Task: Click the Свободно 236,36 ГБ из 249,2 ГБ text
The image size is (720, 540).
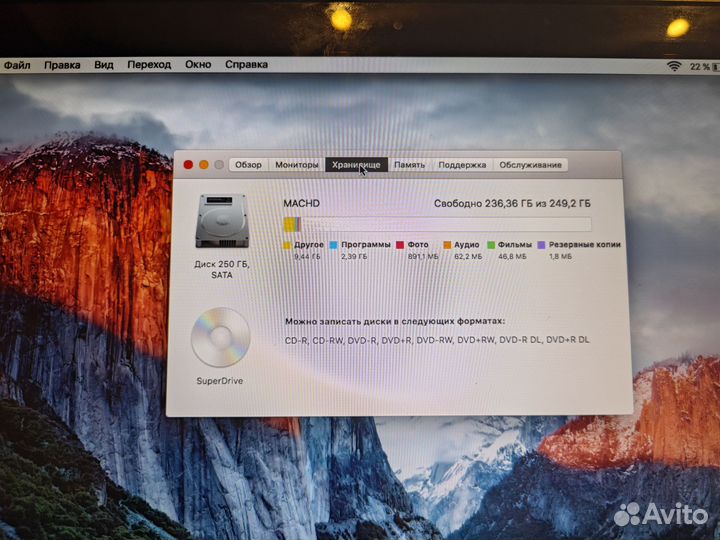Action: click(x=512, y=203)
